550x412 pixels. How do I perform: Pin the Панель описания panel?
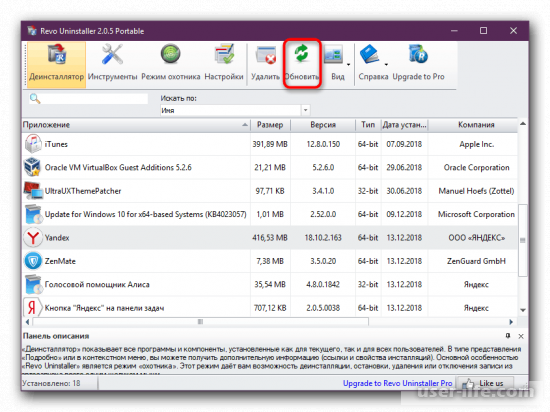tap(508, 336)
